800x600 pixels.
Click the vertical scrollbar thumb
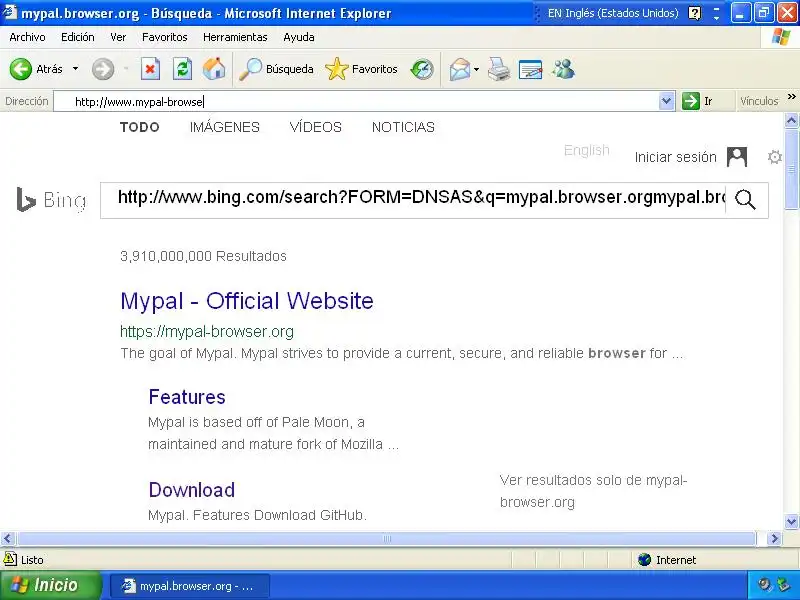click(791, 168)
